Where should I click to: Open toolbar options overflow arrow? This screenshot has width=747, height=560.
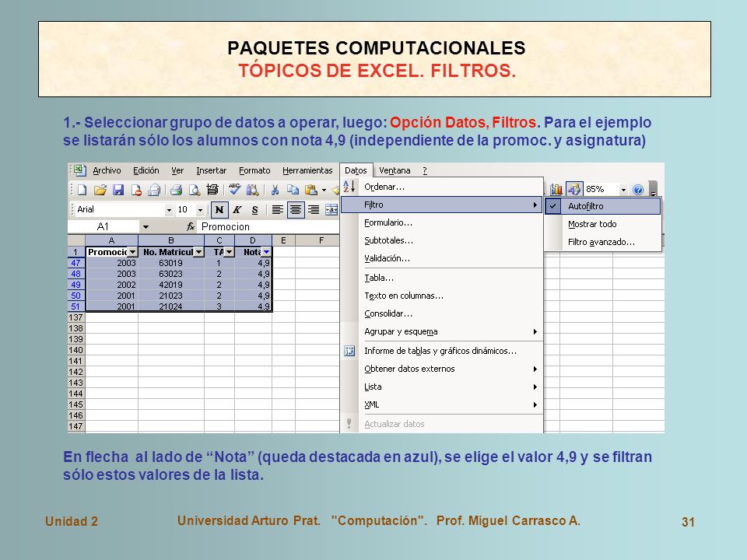[x=653, y=189]
